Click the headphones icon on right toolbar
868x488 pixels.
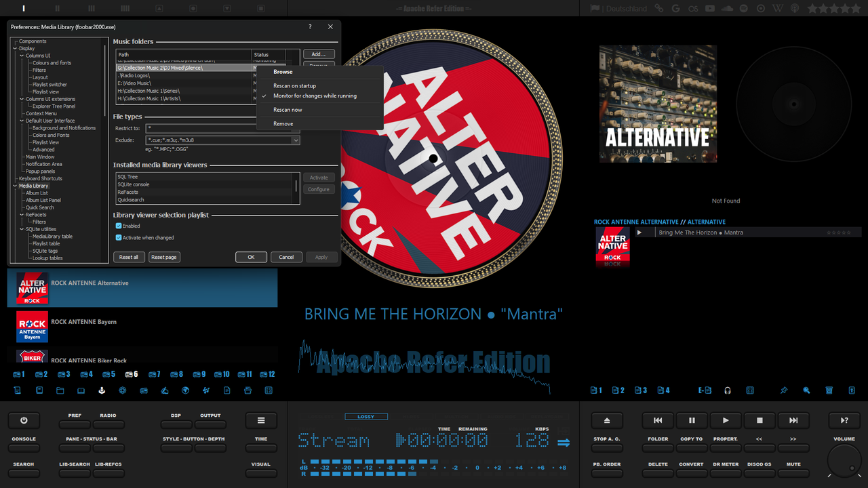pos(727,390)
